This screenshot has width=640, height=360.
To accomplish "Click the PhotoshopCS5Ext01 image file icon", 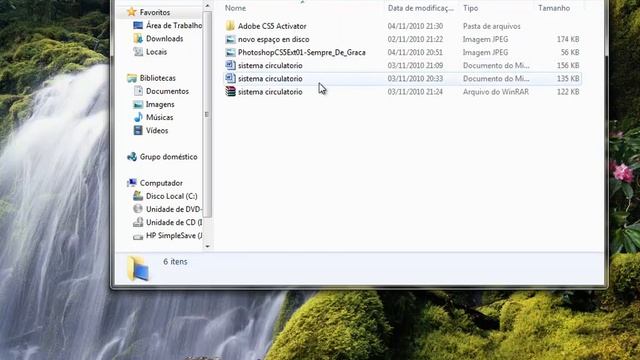I will pos(230,52).
